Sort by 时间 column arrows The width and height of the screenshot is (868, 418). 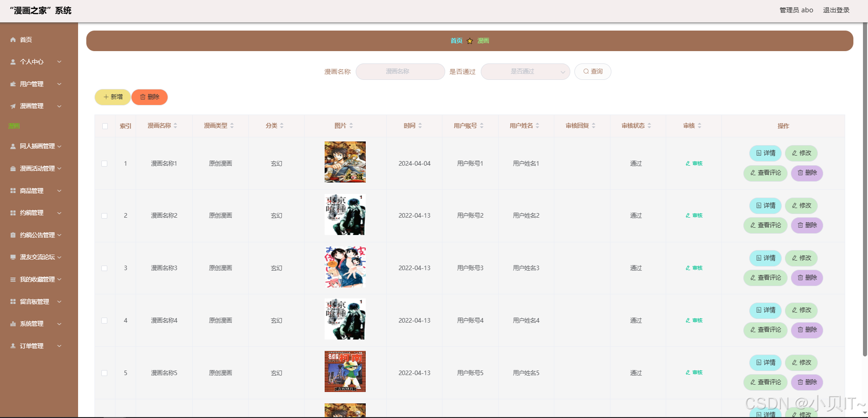(420, 125)
